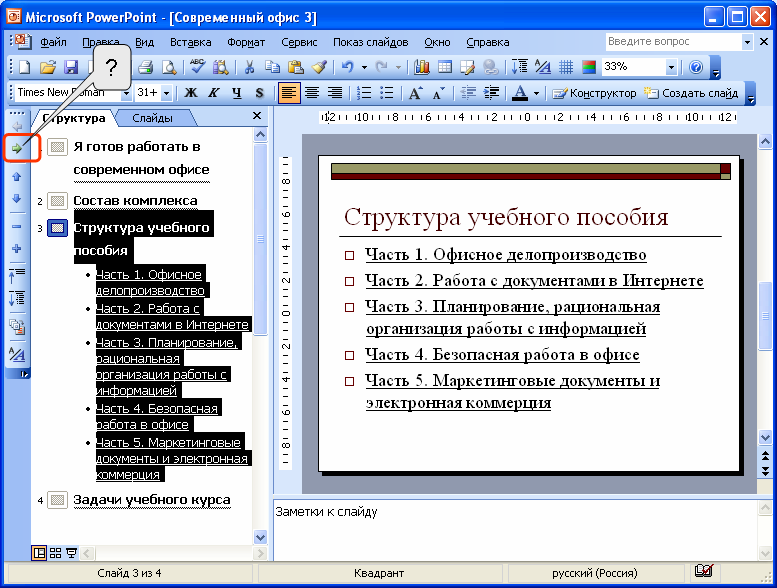This screenshot has height=588, width=777.
Task: Toggle Underline (Ч) formatting
Action: (x=237, y=93)
